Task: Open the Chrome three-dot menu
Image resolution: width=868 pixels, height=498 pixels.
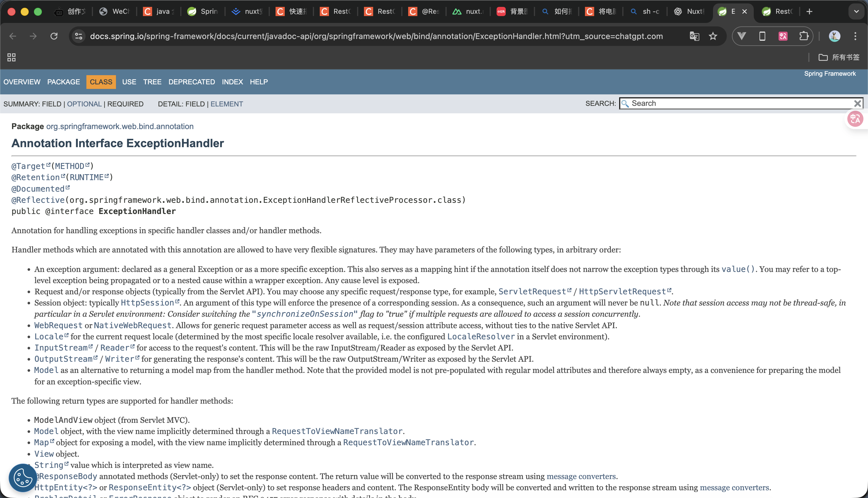Action: [855, 36]
